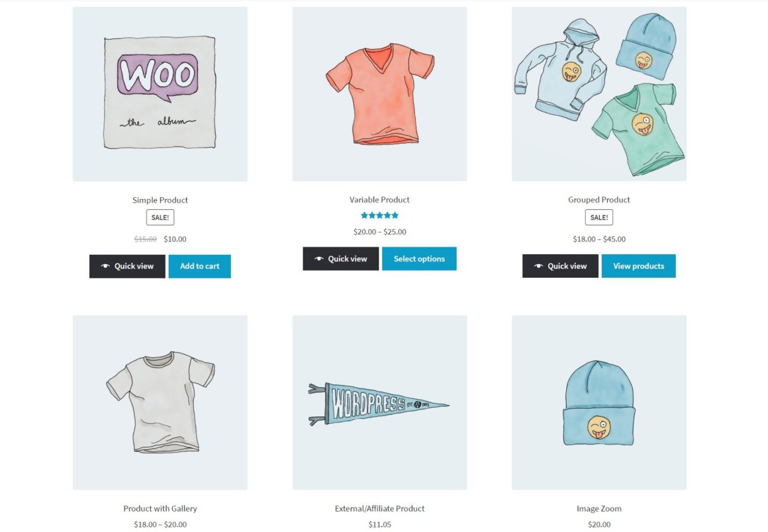
Task: Open the Image Zoom title link
Action: tap(599, 508)
